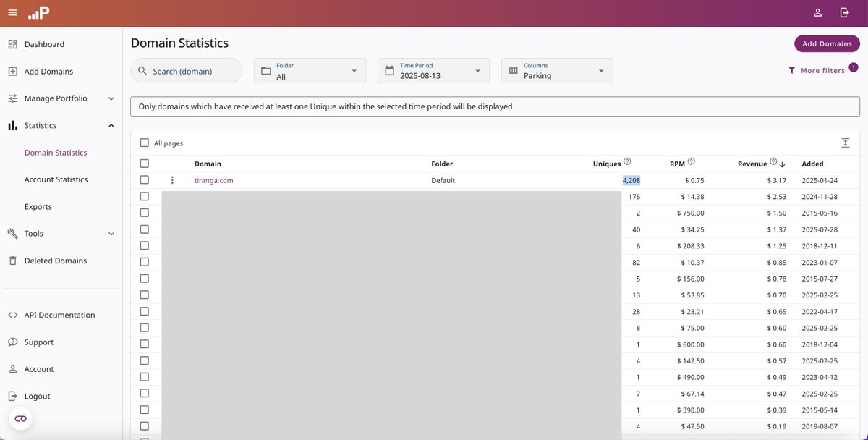The height and width of the screenshot is (440, 868).
Task: Sort by the Domain column header
Action: [x=208, y=164]
